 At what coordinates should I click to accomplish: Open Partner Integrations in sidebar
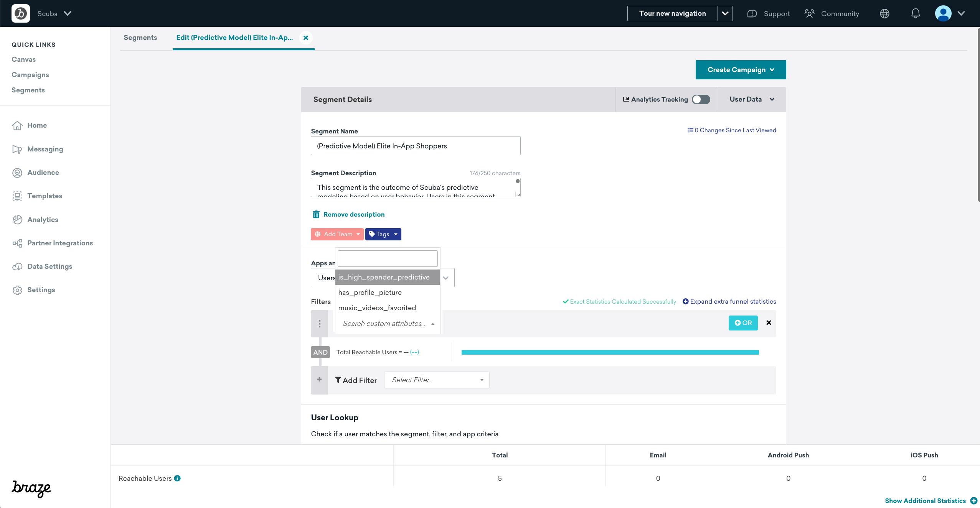[x=60, y=243]
